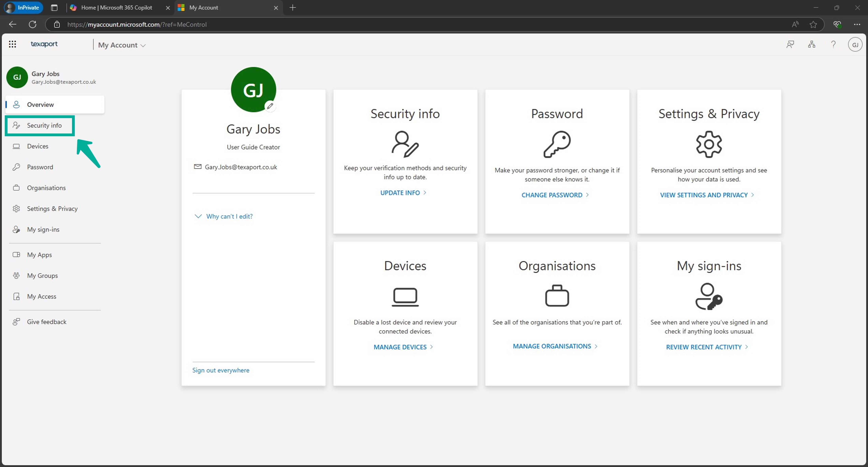
Task: Click the sign-in person icon in header
Action: click(x=790, y=44)
